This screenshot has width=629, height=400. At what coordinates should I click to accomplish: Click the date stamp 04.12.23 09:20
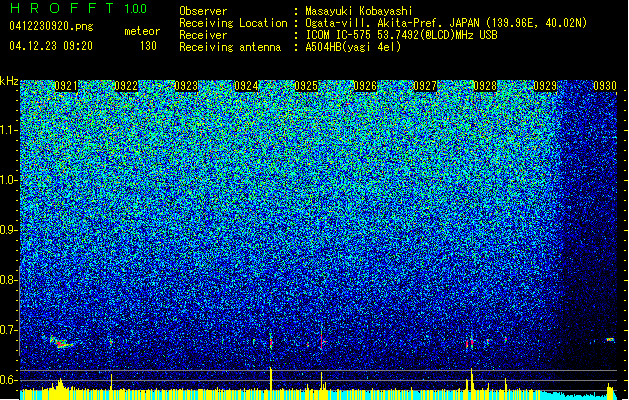pos(51,46)
